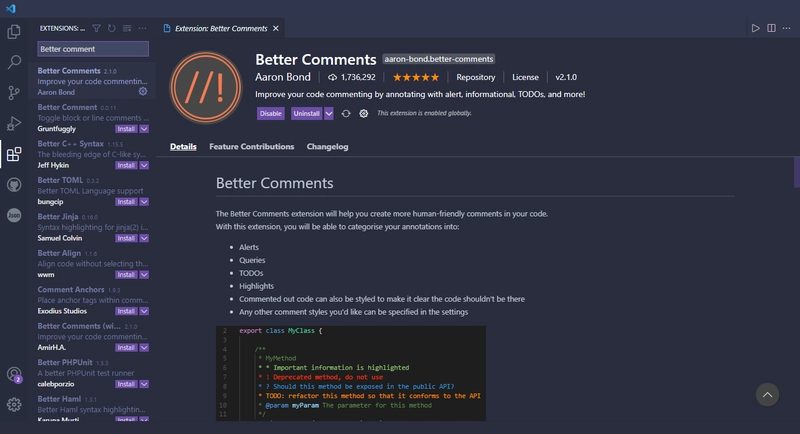The image size is (800, 434).
Task: Expand Install dropdown for Comment Anchors
Action: click(x=144, y=311)
